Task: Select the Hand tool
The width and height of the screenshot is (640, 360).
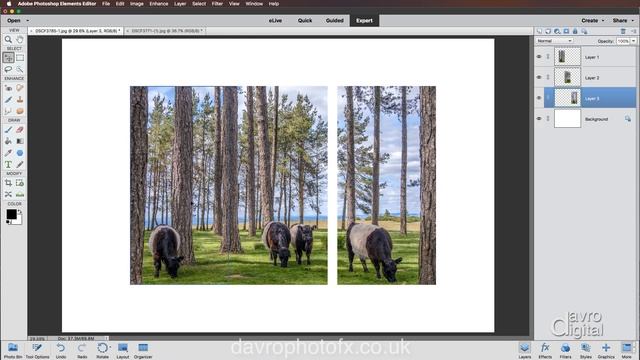Action: pos(20,40)
